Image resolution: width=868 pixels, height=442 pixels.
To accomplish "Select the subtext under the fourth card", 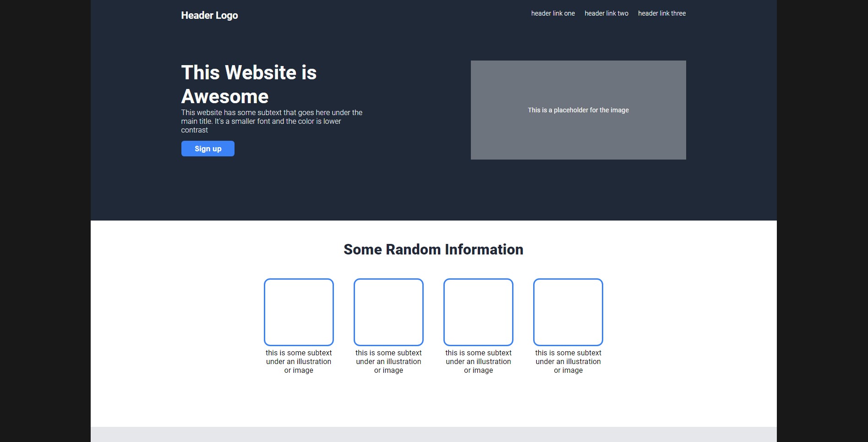I will [x=568, y=361].
